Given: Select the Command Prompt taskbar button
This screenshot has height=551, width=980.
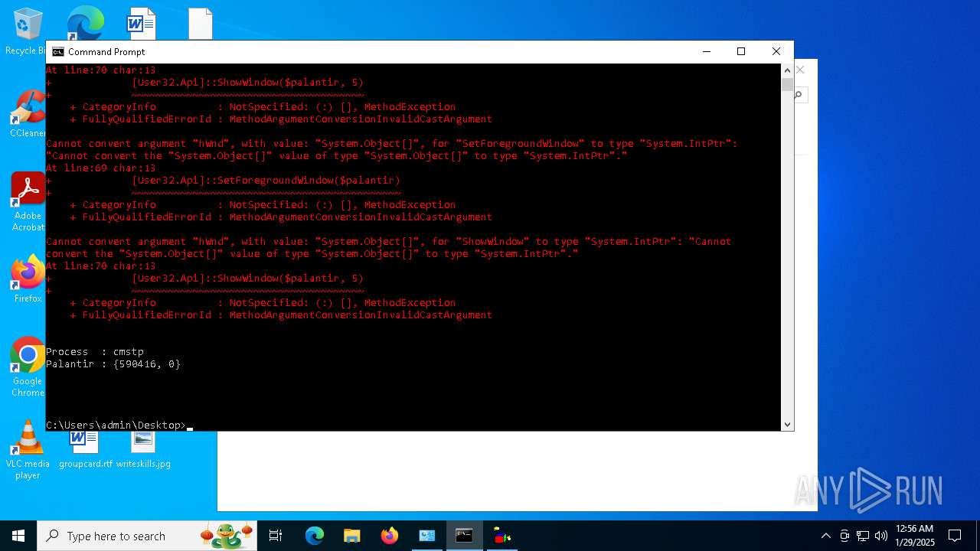Looking at the screenshot, I should (464, 536).
